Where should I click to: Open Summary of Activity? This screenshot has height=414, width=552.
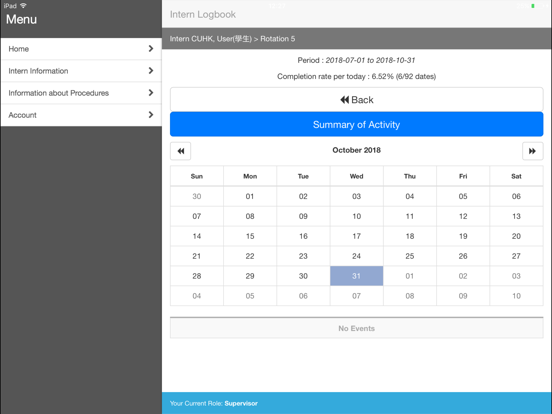click(x=357, y=124)
